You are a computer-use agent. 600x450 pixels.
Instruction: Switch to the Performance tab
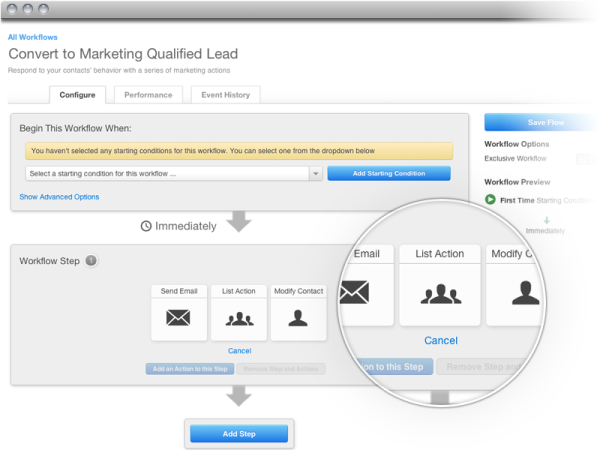click(147, 95)
